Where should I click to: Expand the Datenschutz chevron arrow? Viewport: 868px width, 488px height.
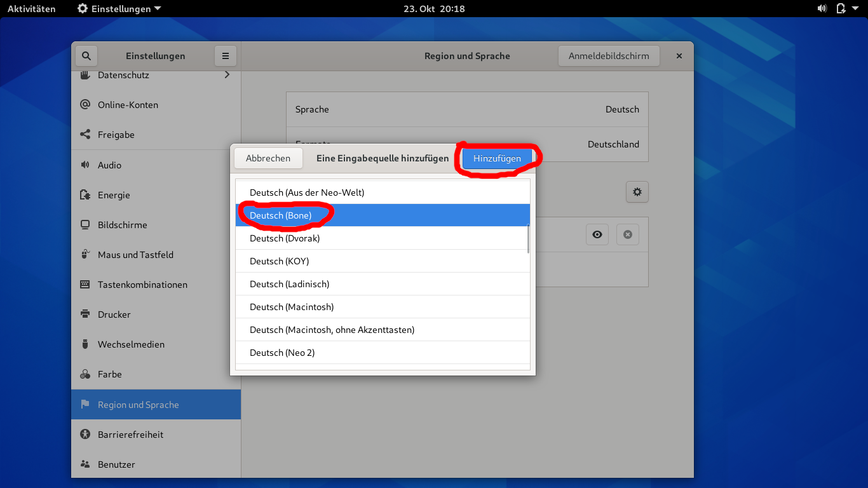(227, 75)
